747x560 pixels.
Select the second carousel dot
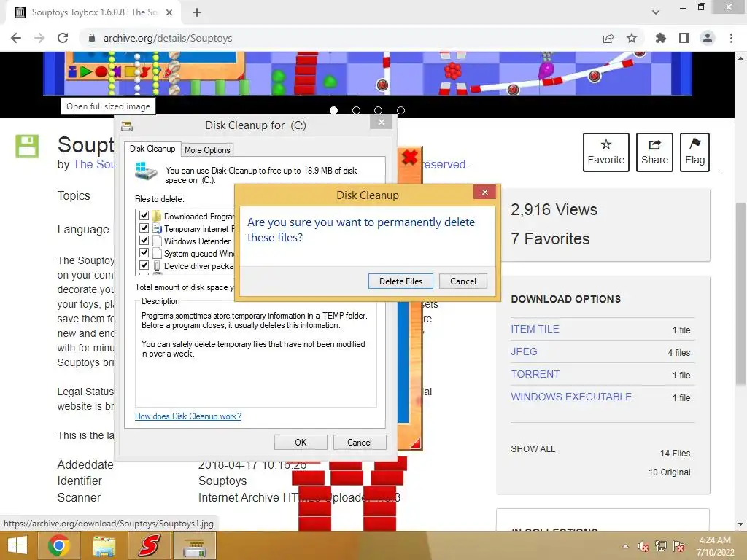(356, 111)
